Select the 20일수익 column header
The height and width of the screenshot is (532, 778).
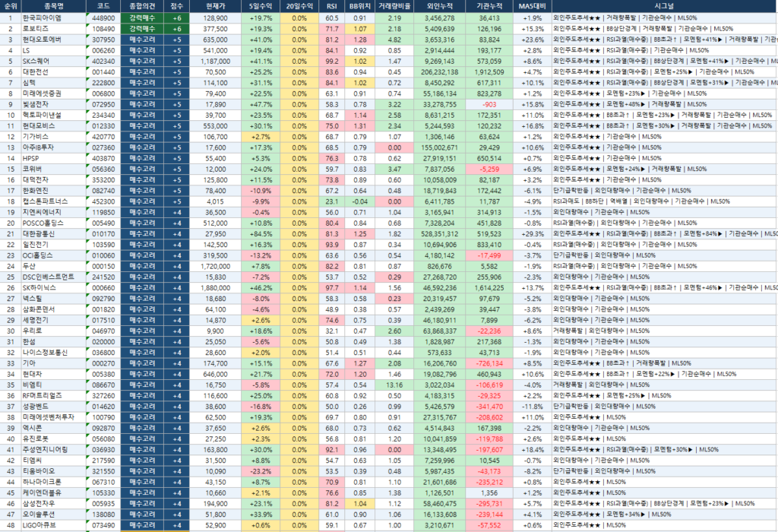pyautogui.click(x=299, y=6)
